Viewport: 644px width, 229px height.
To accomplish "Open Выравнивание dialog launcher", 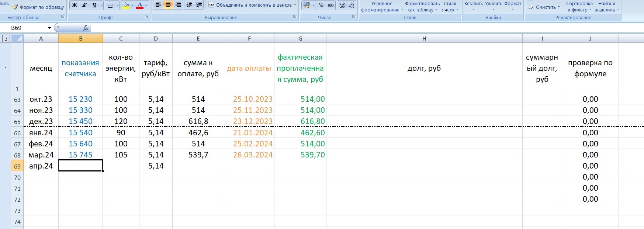I will (295, 17).
